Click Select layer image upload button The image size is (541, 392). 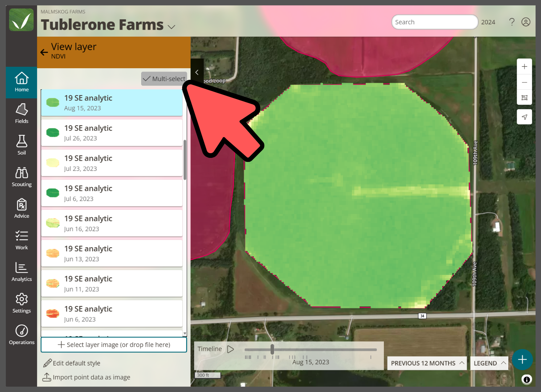pos(114,345)
